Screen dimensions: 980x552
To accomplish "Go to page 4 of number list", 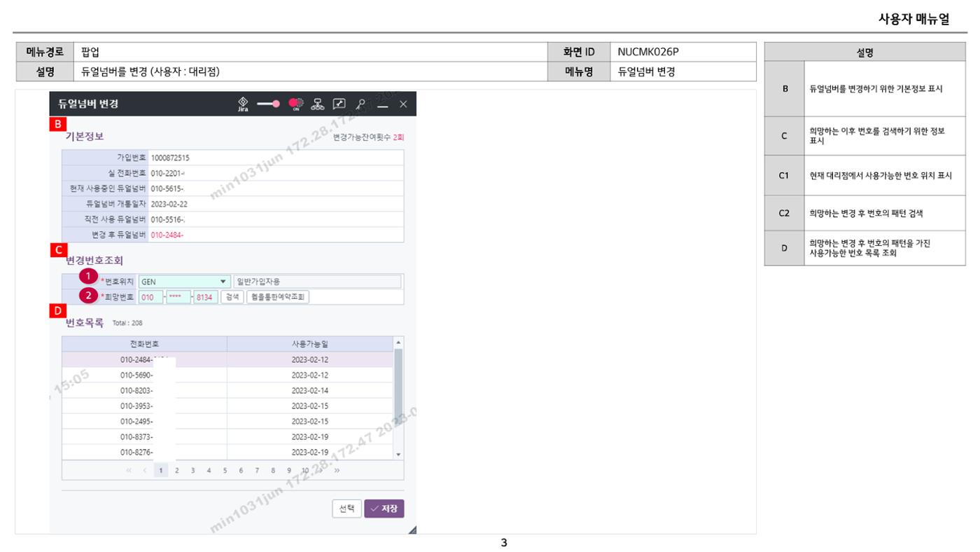I will 209,470.
